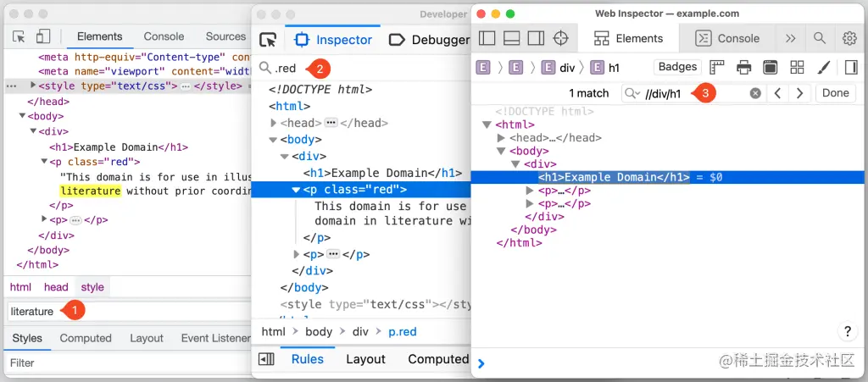Click style breadcrumb in Chrome DevTools
This screenshot has height=382, width=868.
click(x=92, y=287)
